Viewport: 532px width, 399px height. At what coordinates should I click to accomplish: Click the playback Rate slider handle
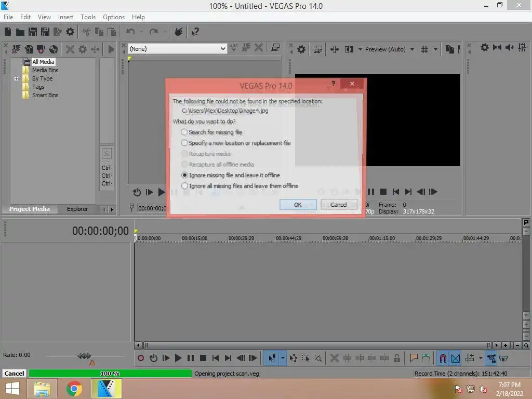point(84,356)
